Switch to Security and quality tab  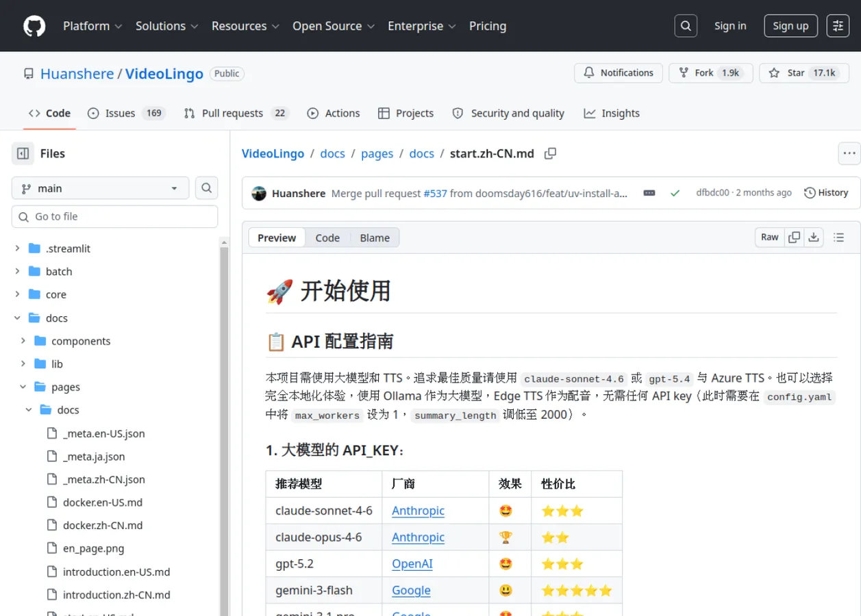508,114
